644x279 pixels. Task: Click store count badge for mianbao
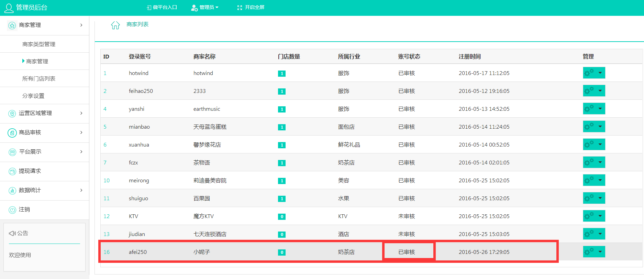point(282,127)
